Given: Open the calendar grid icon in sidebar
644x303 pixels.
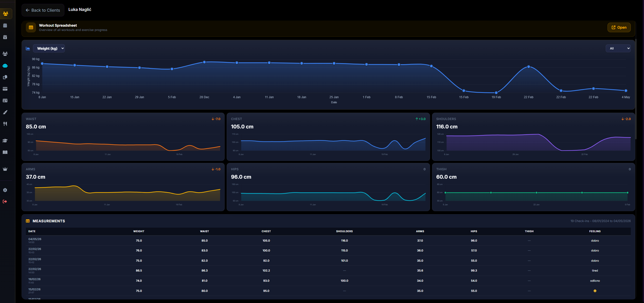Looking at the screenshot, I should coord(5,25).
